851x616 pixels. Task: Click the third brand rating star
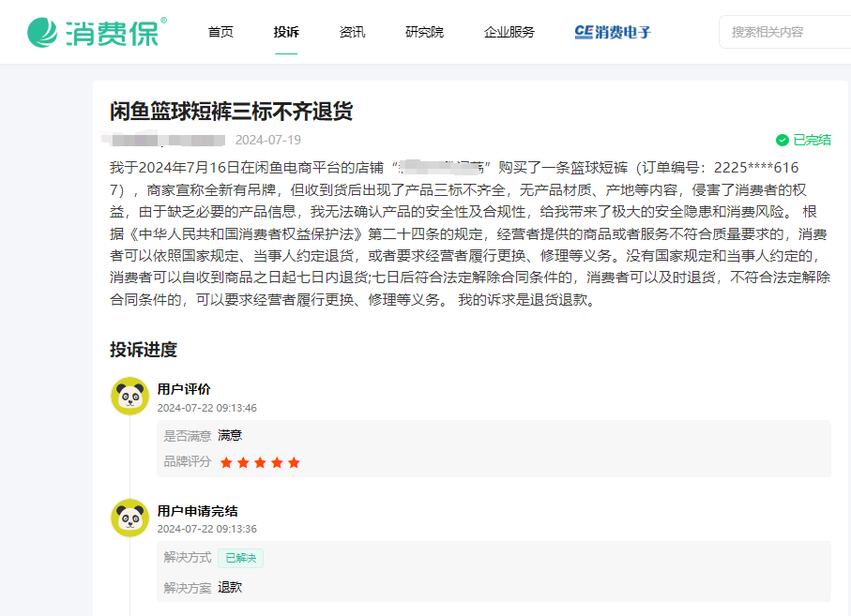[x=260, y=462]
